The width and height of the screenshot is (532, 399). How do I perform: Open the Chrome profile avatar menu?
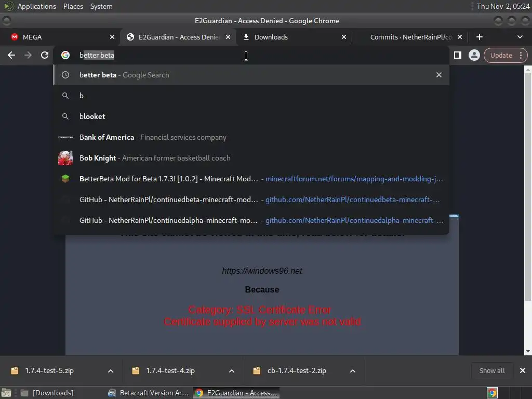pyautogui.click(x=474, y=55)
